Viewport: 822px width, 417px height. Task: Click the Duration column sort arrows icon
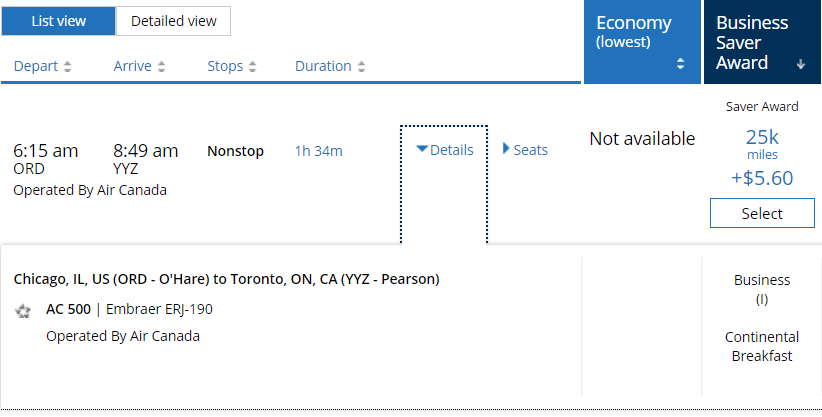pyautogui.click(x=361, y=67)
